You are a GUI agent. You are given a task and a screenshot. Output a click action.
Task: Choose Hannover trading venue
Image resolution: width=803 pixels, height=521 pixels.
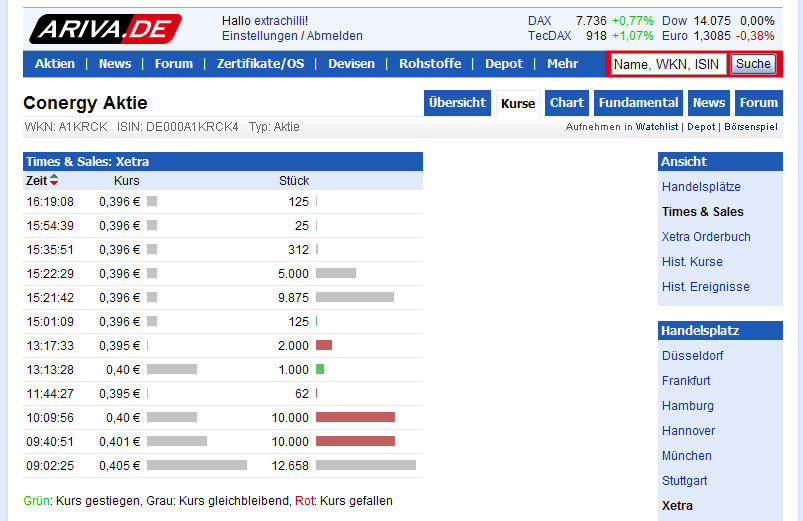click(x=688, y=431)
